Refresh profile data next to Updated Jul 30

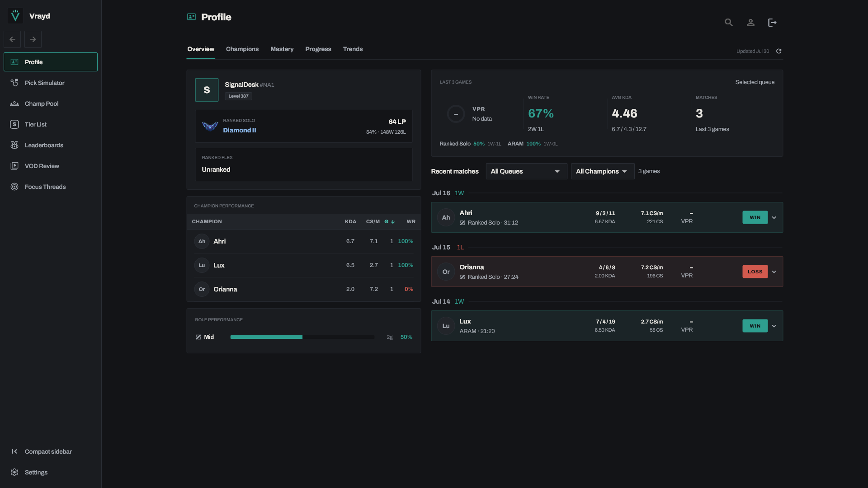(x=779, y=51)
